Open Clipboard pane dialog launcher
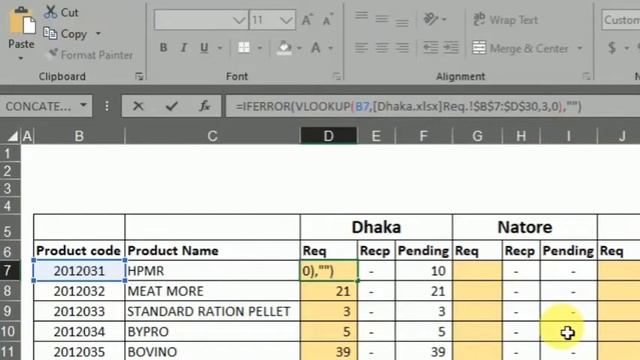 (x=139, y=76)
